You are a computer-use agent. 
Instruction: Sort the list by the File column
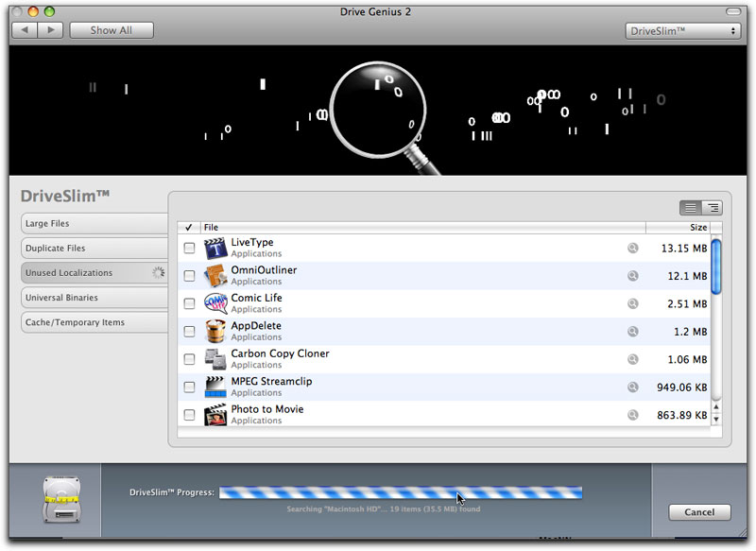(x=422, y=228)
